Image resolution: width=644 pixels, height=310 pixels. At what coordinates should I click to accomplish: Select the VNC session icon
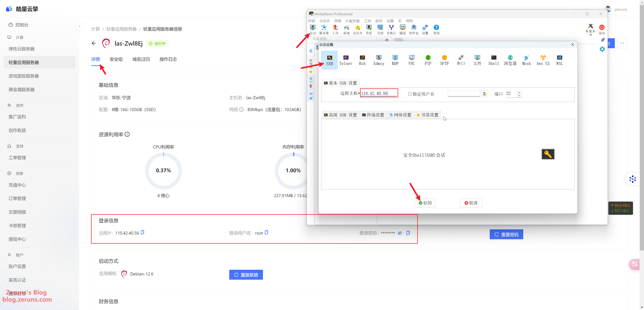pos(412,60)
